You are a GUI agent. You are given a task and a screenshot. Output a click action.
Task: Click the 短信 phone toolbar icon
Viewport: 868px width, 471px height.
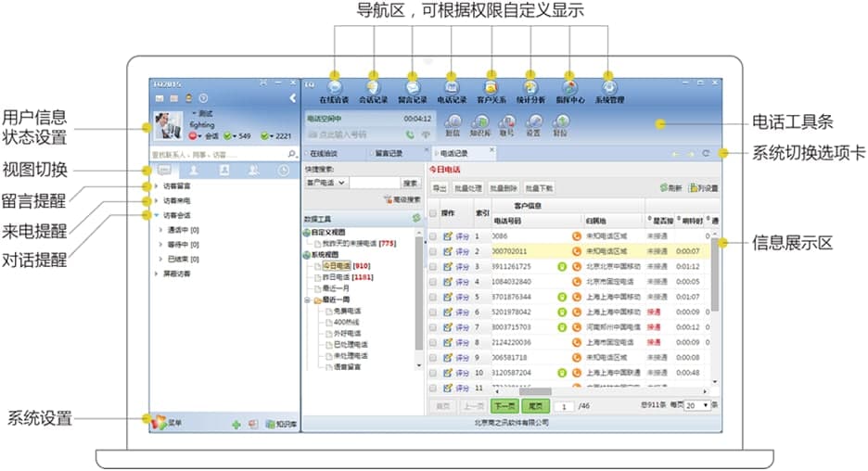pos(453,124)
